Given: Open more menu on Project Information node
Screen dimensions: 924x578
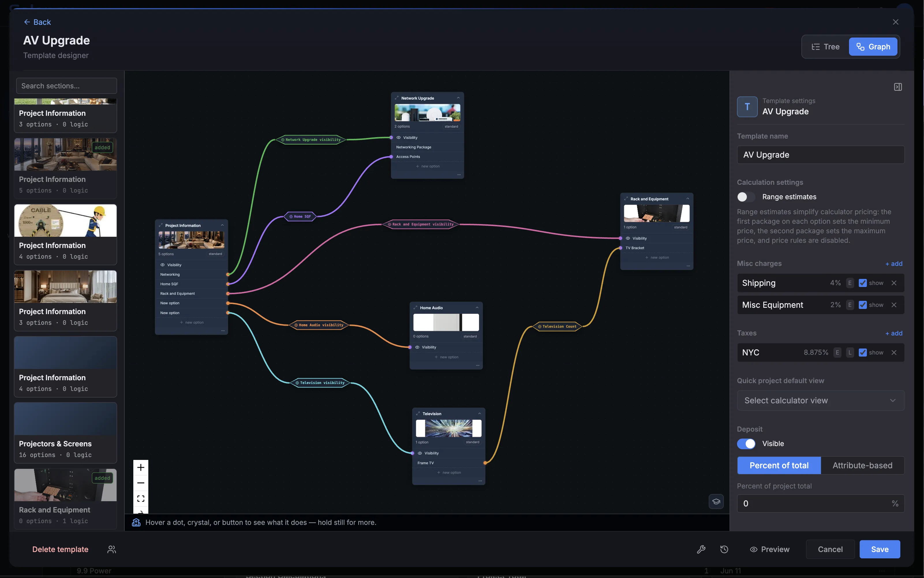Looking at the screenshot, I should click(223, 331).
